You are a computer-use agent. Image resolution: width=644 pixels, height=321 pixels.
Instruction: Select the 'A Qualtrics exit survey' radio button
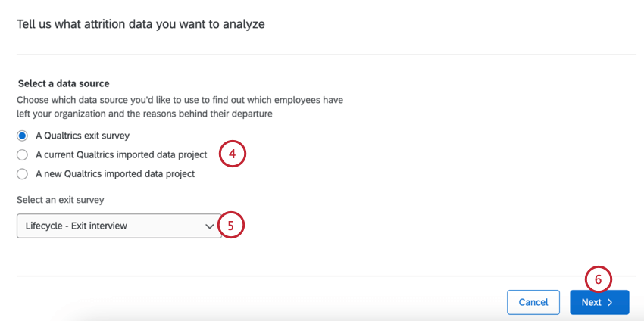[x=22, y=136]
